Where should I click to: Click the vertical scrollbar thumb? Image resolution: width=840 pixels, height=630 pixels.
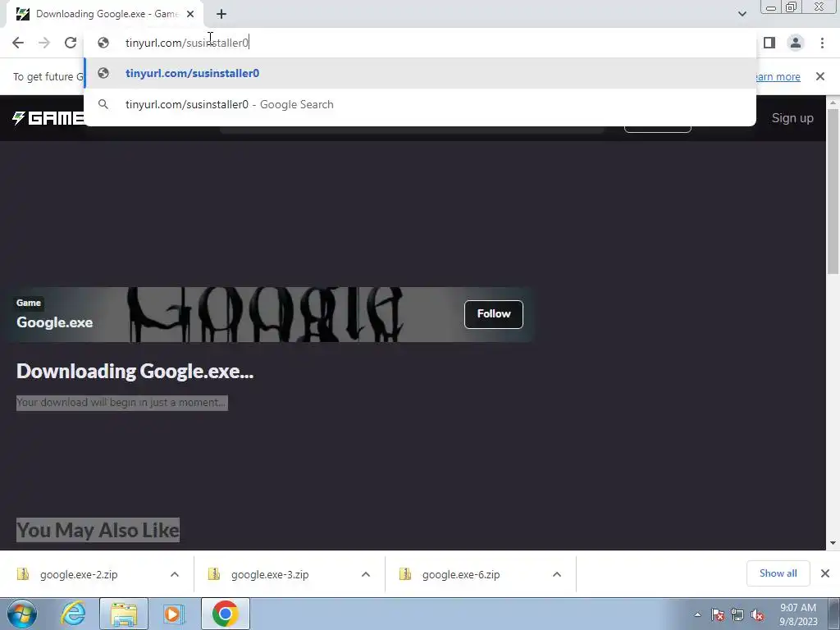coord(833,192)
